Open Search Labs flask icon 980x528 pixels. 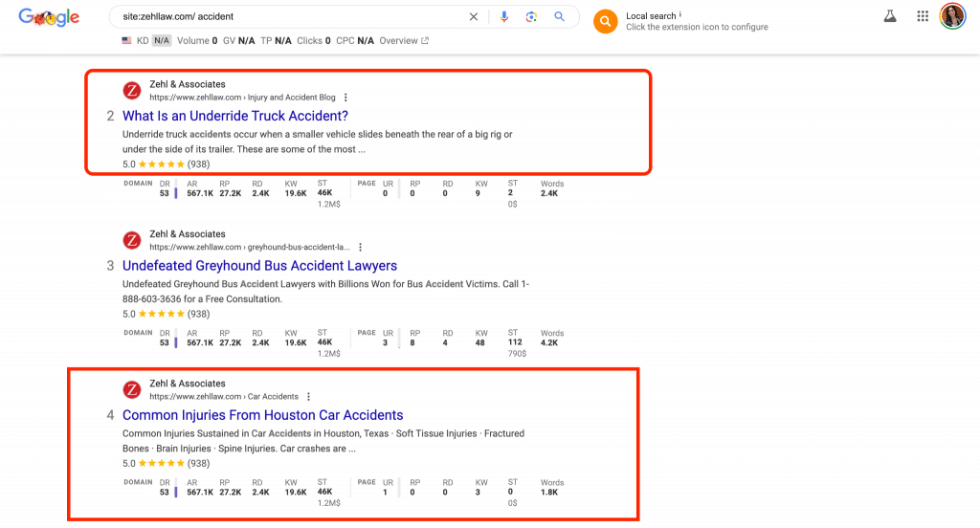coord(889,16)
